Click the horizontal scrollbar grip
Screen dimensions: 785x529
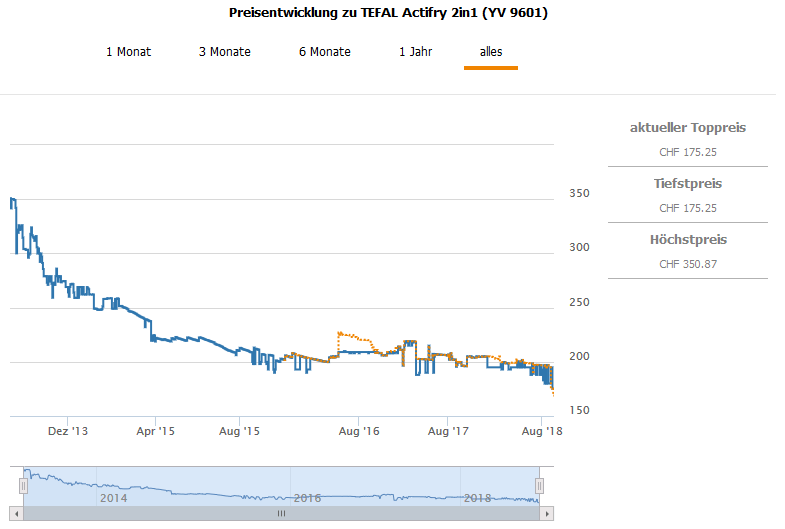pyautogui.click(x=281, y=513)
